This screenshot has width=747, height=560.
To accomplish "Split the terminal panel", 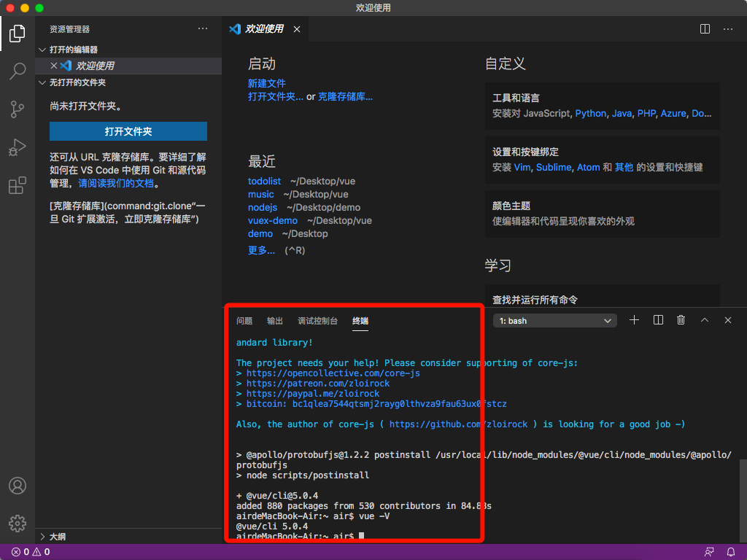I will point(658,320).
